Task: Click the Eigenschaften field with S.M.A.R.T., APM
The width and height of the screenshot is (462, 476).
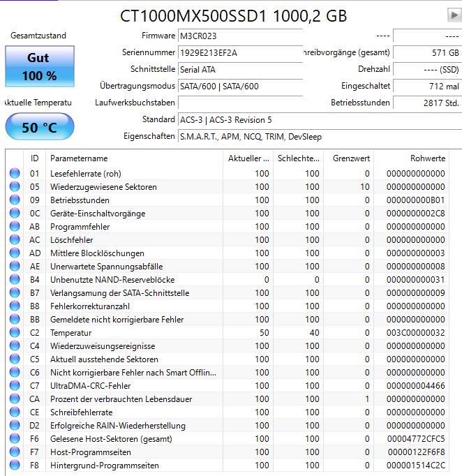Action: [x=320, y=137]
